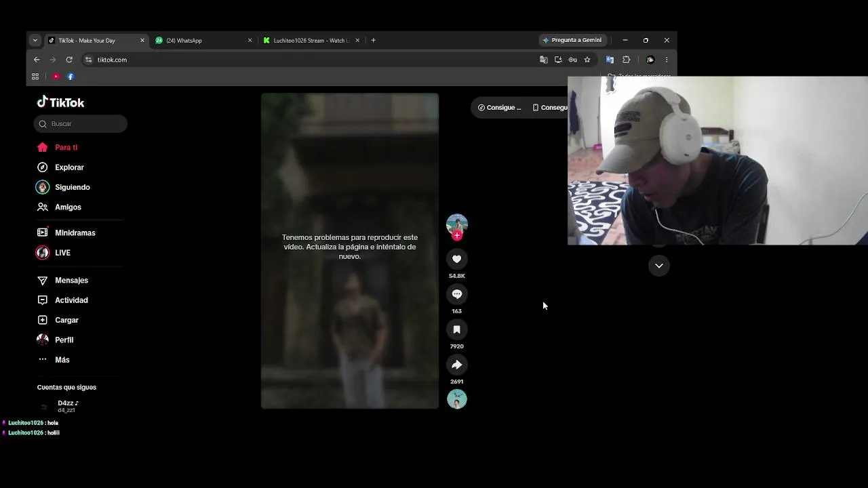The width and height of the screenshot is (868, 488).
Task: Skip to the next video with down chevron
Action: pos(659,266)
